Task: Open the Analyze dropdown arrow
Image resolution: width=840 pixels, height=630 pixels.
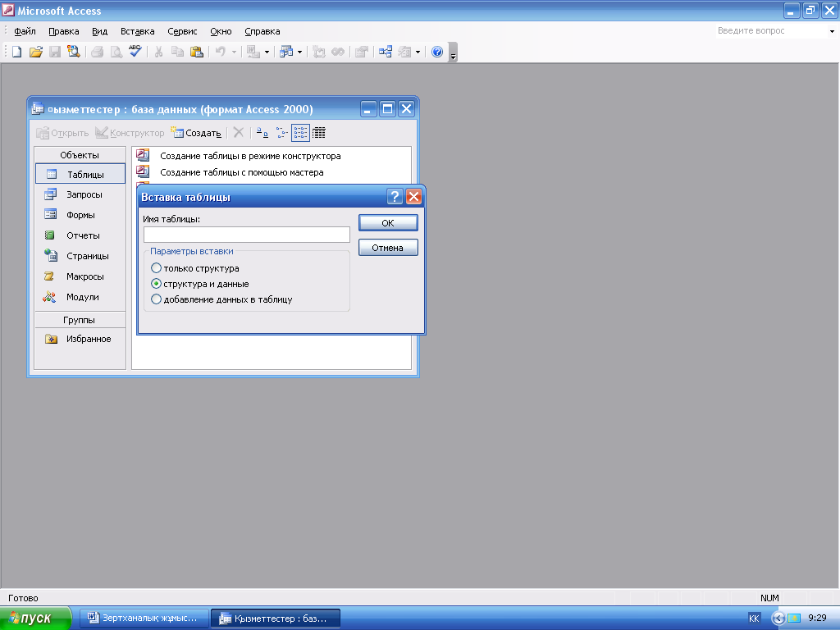Action: pos(299,52)
